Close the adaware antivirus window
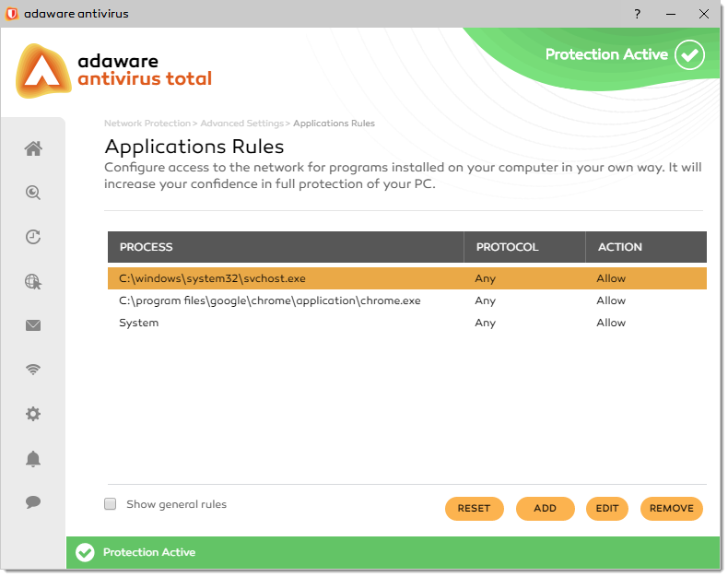Viewport: 728px width, 577px height. [704, 14]
